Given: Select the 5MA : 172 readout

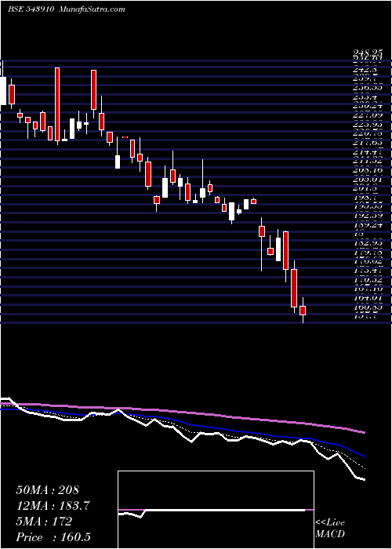Looking at the screenshot, I should pos(44,522).
